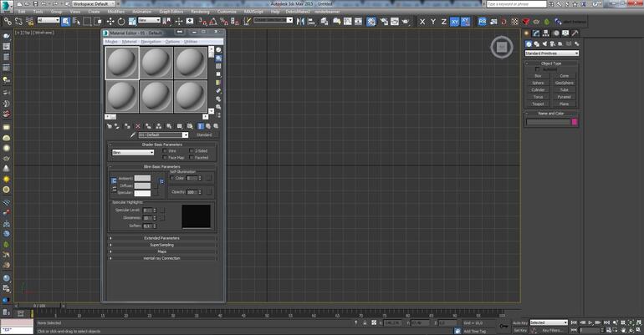Viewport: 644px width, 335px height.
Task: Expand the Maps rollout
Action: point(162,251)
